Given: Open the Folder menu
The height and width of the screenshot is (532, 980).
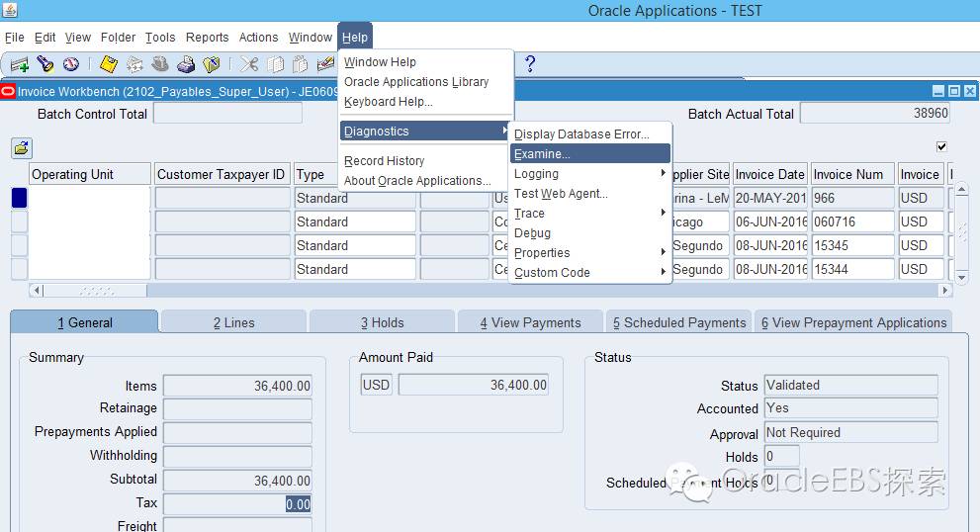Looking at the screenshot, I should (118, 38).
